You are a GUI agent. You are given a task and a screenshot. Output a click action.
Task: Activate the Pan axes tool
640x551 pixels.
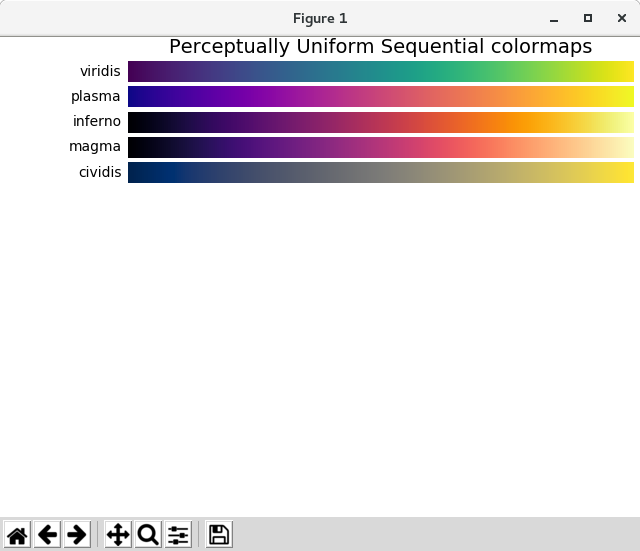[118, 534]
